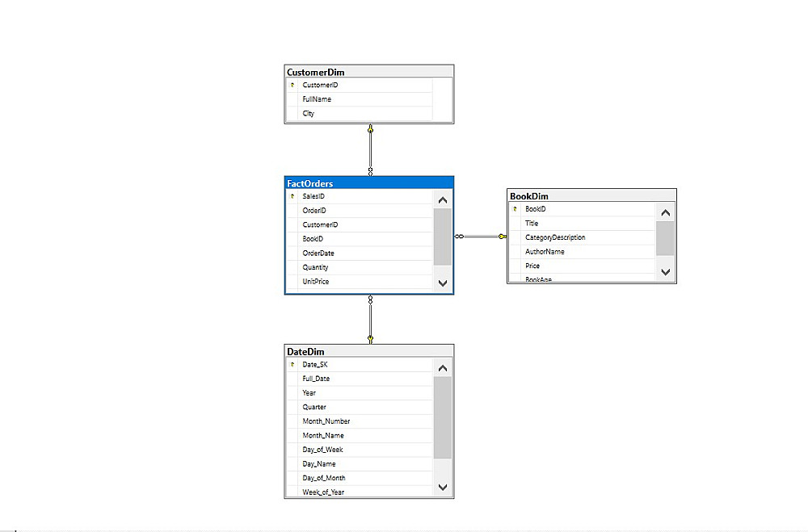Click the primary key icon beside CustomerID in CustomerDim
This screenshot has width=808, height=532.
click(292, 85)
